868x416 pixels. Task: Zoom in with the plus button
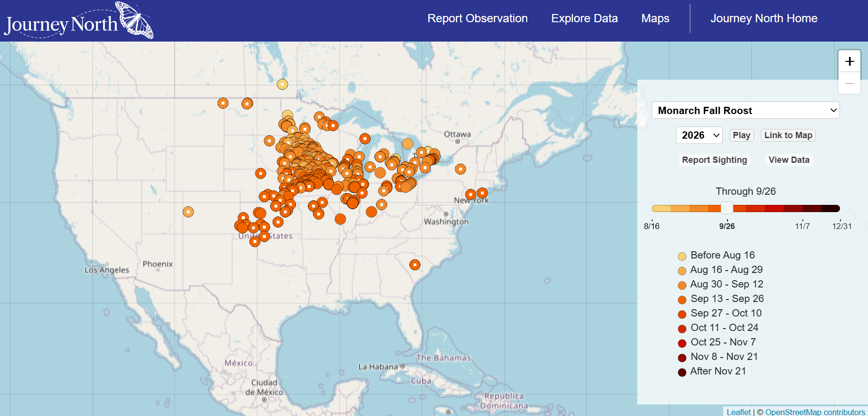coord(850,61)
